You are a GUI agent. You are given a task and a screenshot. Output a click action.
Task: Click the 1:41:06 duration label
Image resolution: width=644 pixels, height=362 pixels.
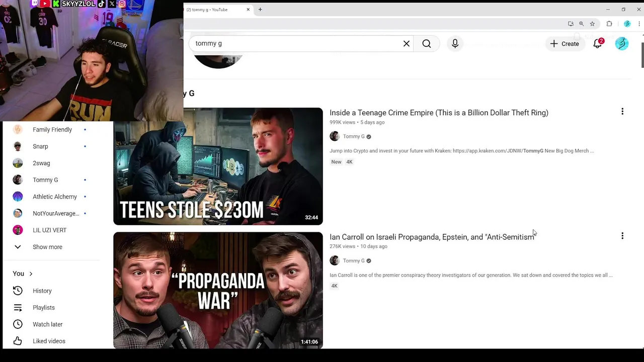(309, 342)
